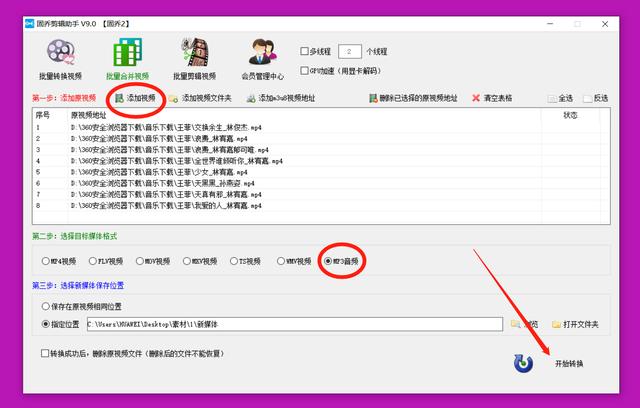Select the FLV视频 format radio button
Screen dimensions: 640x408
(93, 261)
